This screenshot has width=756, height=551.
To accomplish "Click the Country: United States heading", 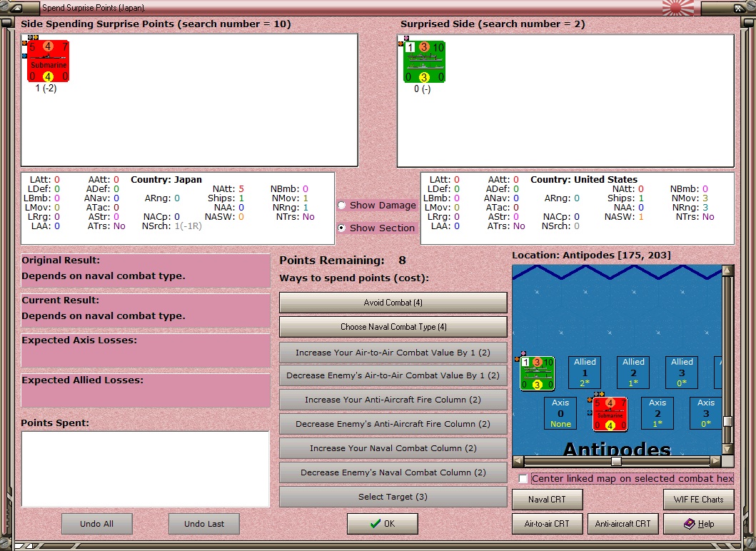I will [584, 180].
